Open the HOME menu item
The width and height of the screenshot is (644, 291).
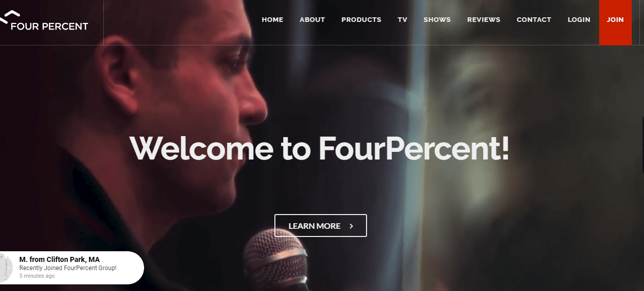[272, 20]
